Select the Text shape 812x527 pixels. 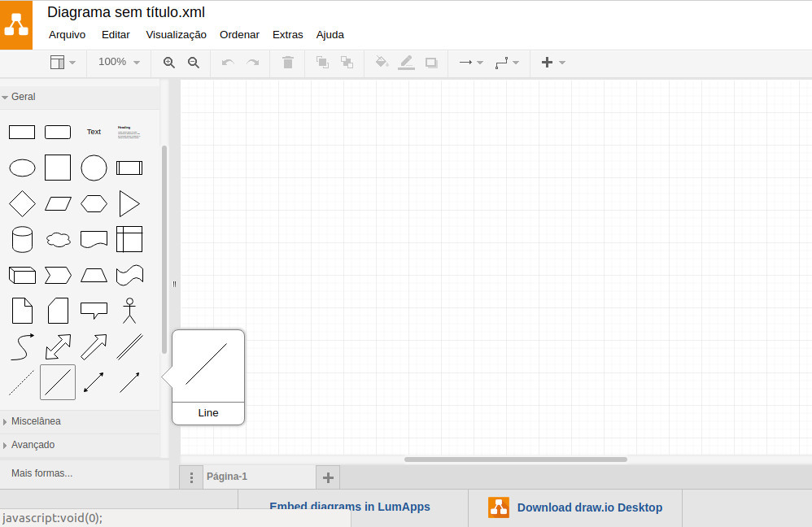tap(94, 132)
